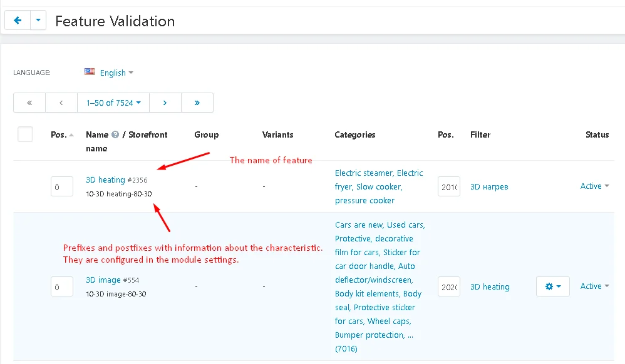Go to the previous page
Viewport: 625px width, 364px height.
click(x=61, y=103)
